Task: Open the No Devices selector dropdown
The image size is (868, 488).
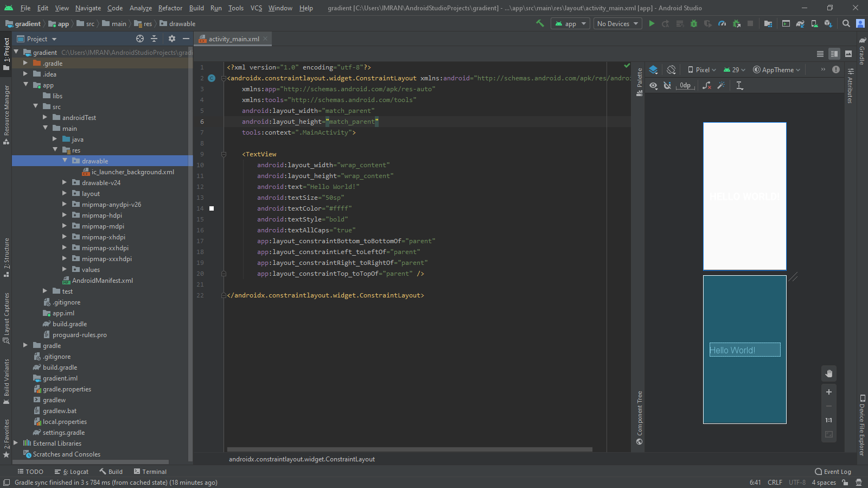Action: (617, 23)
